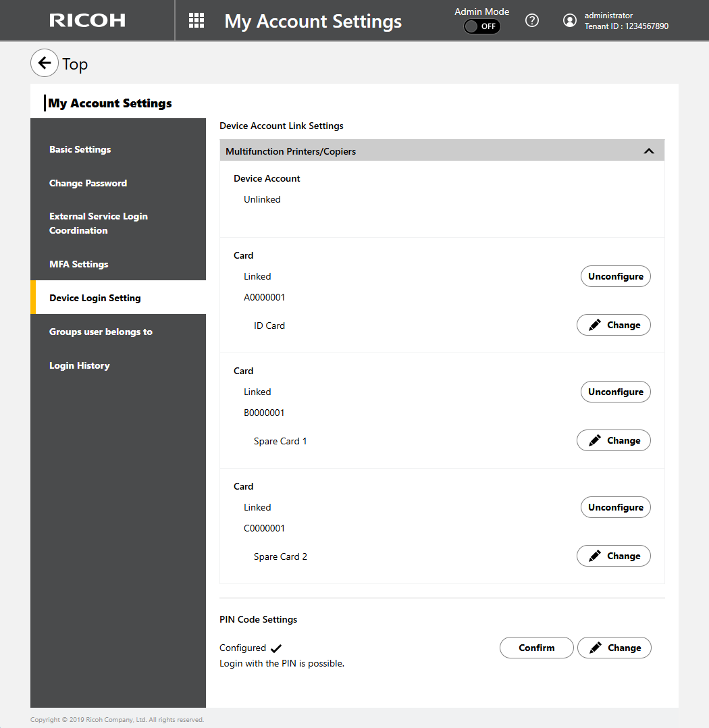The height and width of the screenshot is (728, 709).
Task: Open Basic Settings in the sidebar
Action: click(80, 149)
